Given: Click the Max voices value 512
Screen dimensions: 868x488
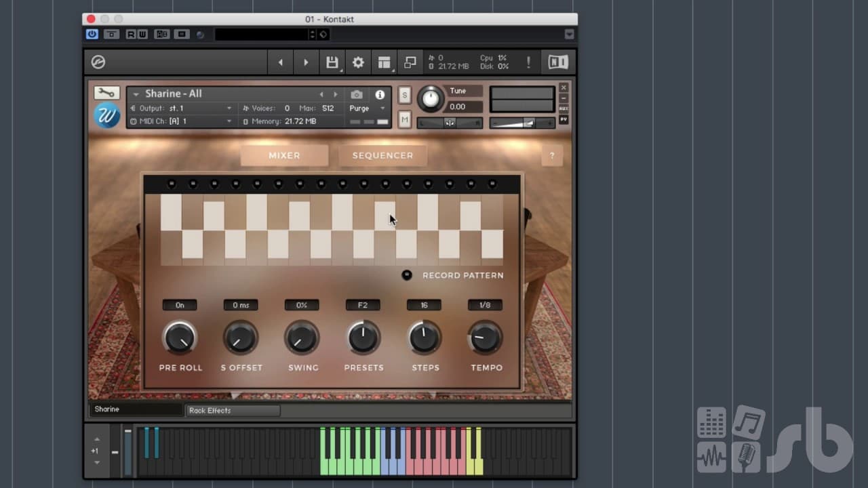Looking at the screenshot, I should click(328, 108).
